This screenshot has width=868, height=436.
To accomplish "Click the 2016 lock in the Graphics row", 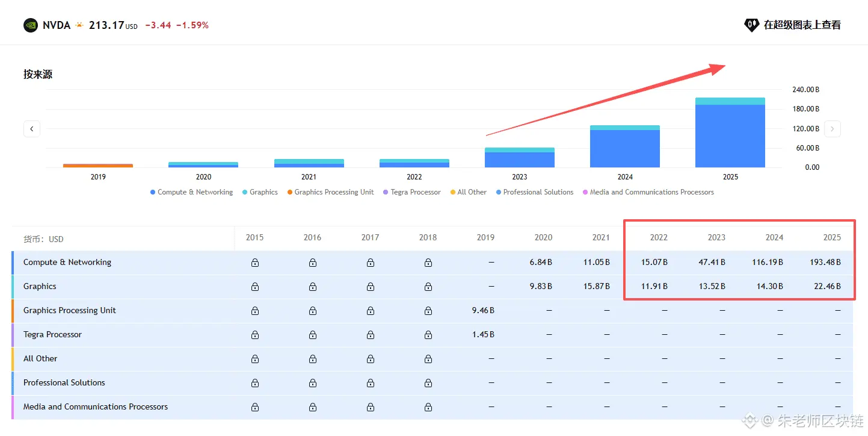I will click(x=313, y=287).
